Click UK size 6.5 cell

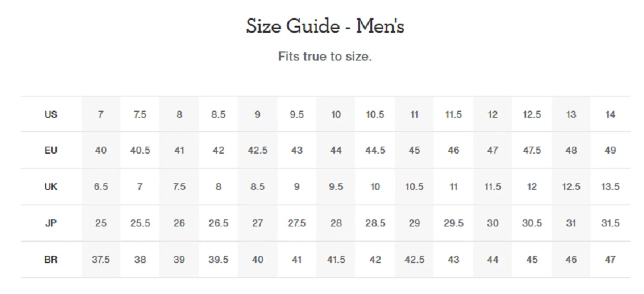point(100,187)
